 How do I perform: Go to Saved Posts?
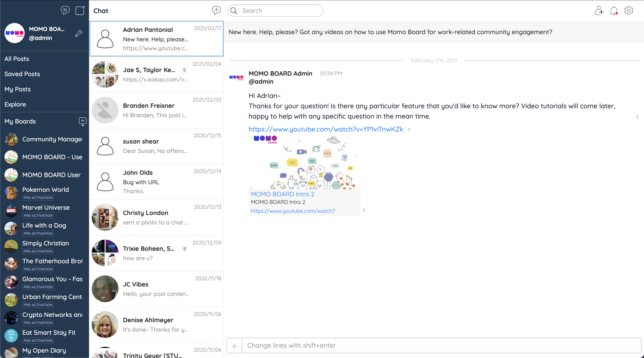[22, 74]
